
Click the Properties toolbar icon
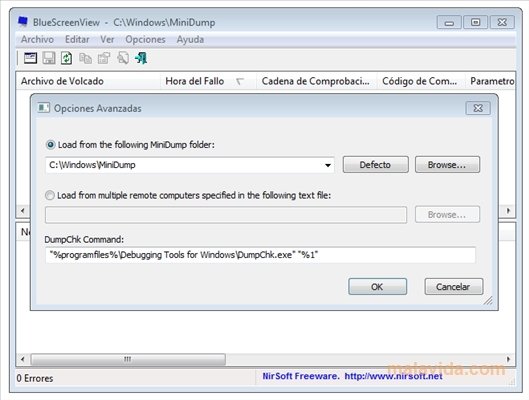pyautogui.click(x=104, y=58)
